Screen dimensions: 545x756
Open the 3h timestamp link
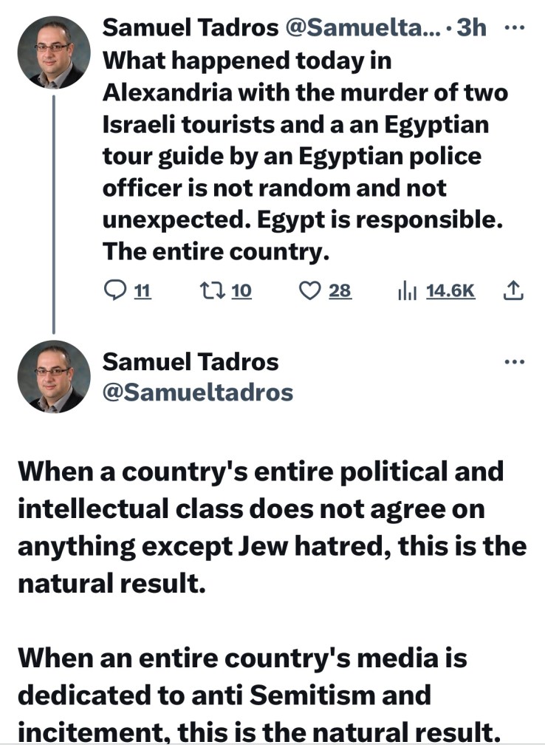(473, 27)
